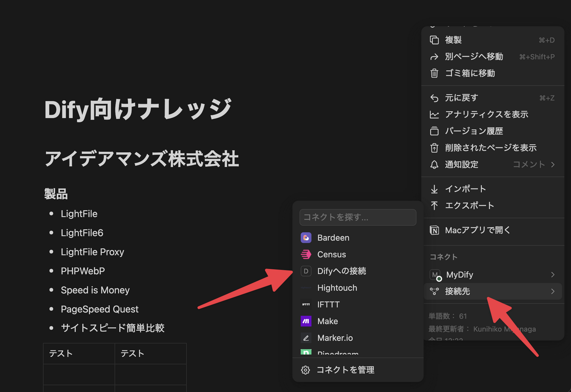Click the move-to-page arrow icon

[434, 57]
